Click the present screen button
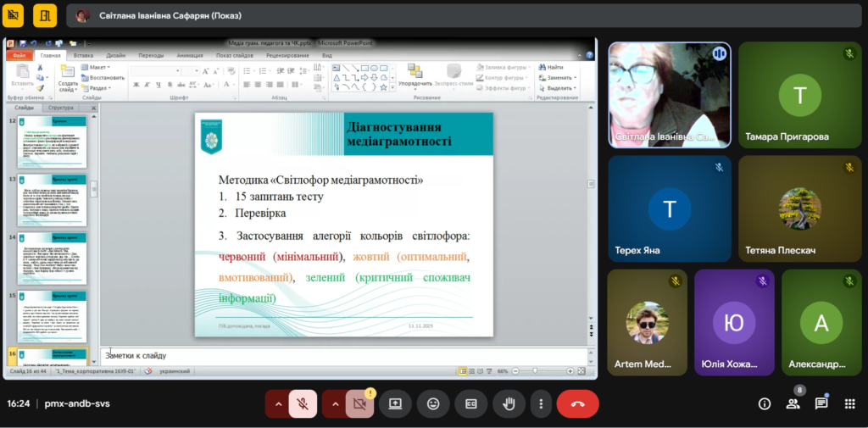 point(395,404)
